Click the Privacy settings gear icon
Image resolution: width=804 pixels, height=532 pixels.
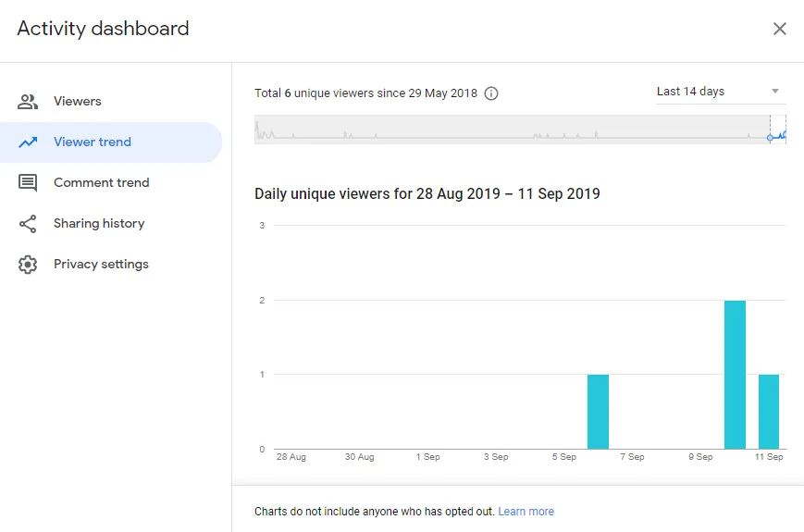click(x=28, y=265)
